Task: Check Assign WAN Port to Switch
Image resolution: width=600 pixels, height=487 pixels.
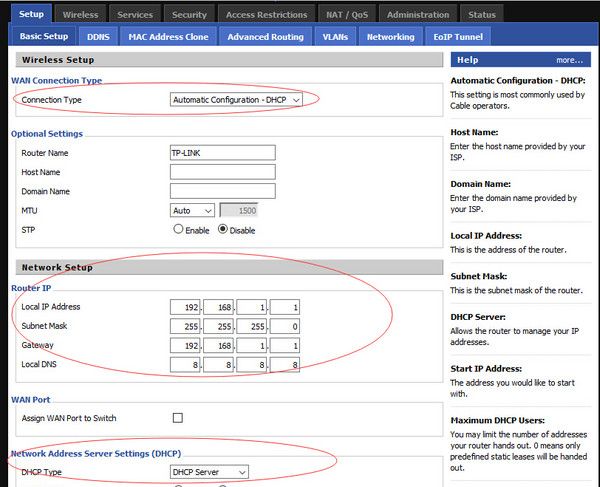Action: tap(177, 417)
